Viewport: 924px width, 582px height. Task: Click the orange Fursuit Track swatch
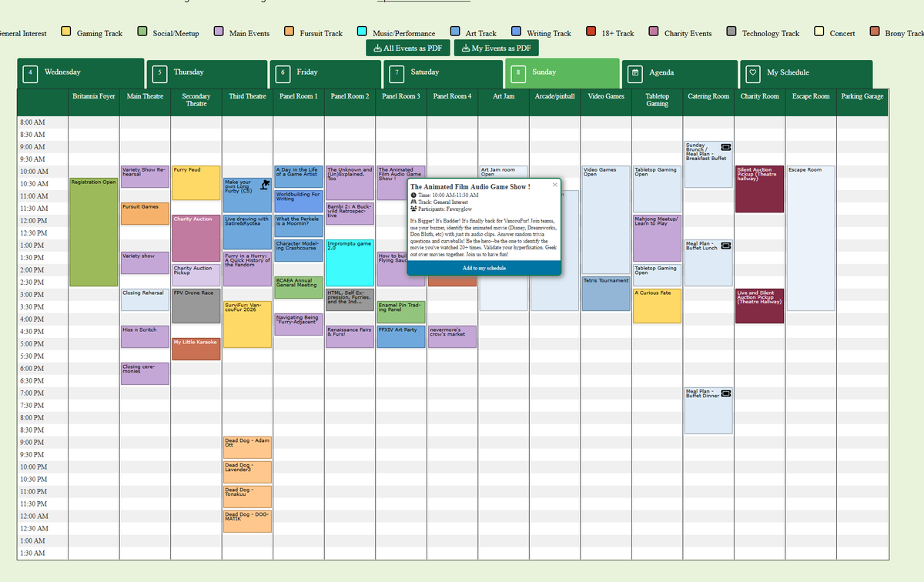point(290,32)
